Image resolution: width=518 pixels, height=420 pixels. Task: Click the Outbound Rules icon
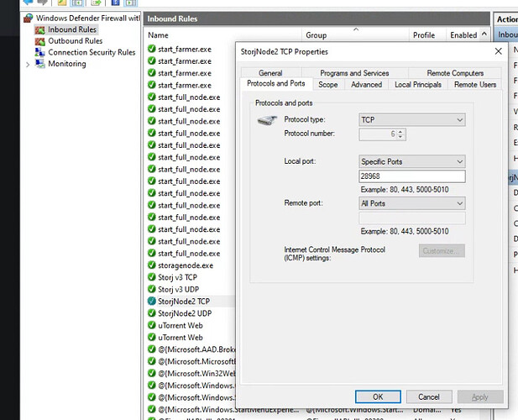click(x=40, y=40)
